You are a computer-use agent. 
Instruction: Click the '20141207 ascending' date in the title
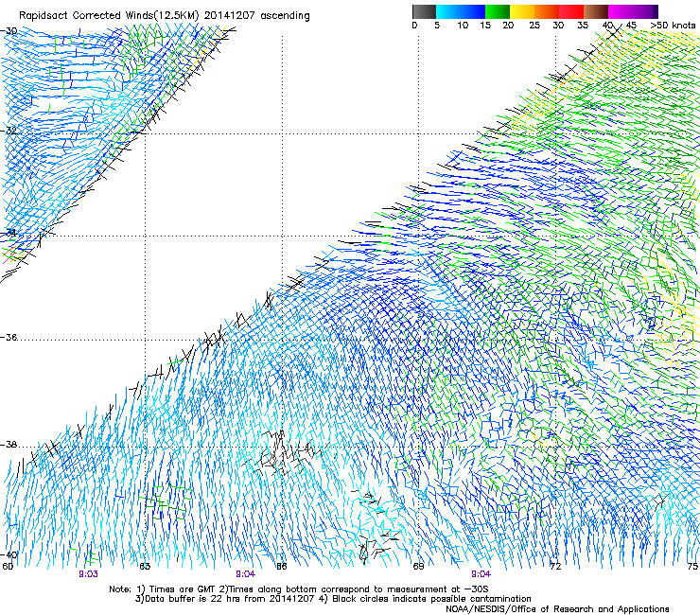click(256, 16)
